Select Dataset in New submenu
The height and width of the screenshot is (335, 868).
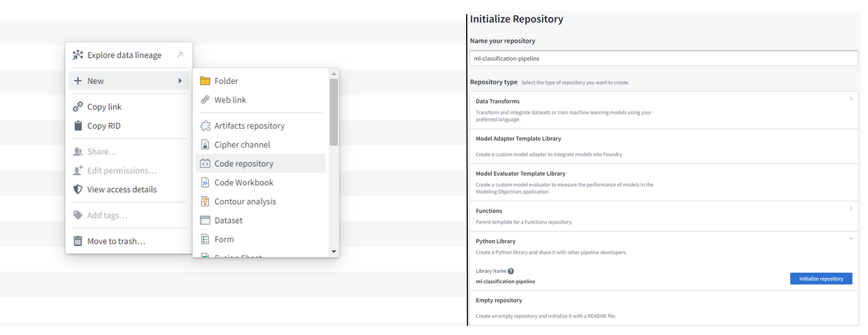click(260, 220)
